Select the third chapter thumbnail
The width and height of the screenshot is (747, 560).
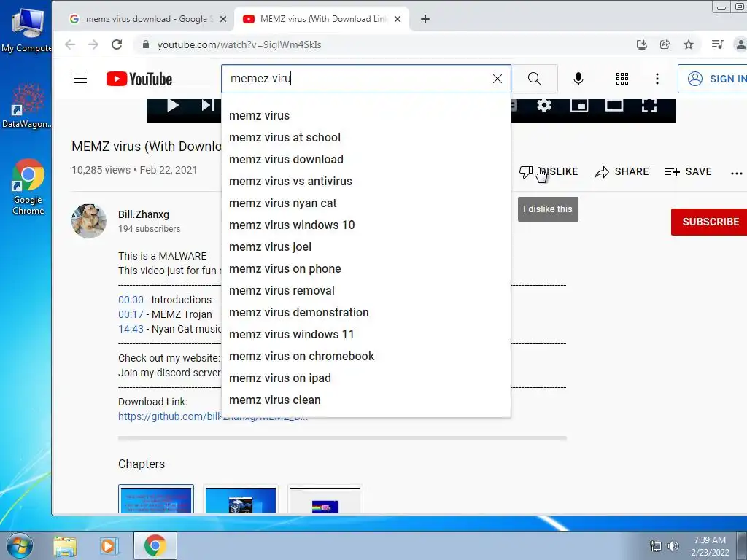[x=325, y=499]
